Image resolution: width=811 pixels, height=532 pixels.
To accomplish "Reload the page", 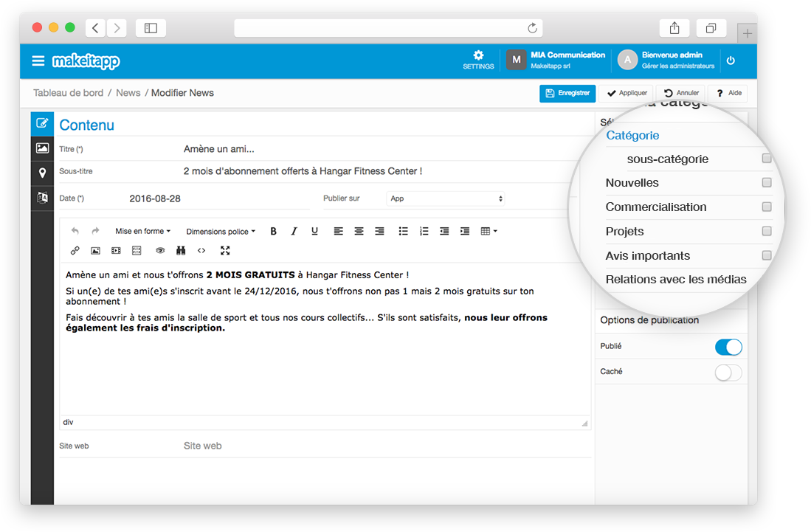I will tap(532, 28).
